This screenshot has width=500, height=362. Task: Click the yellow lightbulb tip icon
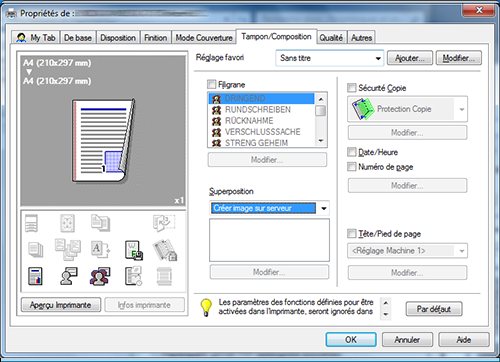point(206,307)
